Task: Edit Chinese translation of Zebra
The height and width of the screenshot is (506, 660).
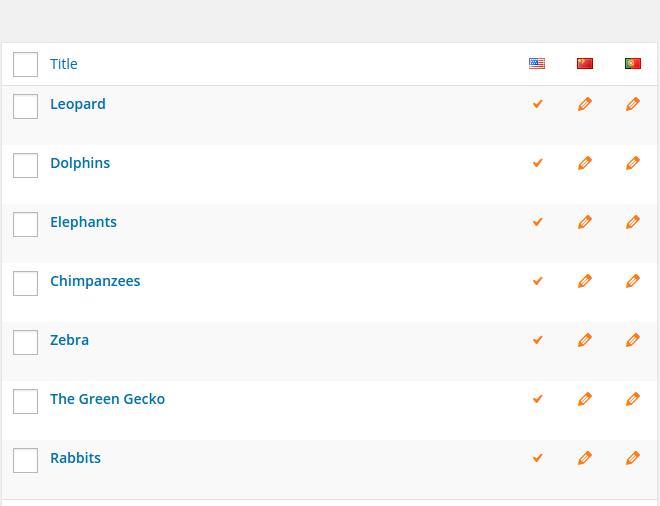Action: pyautogui.click(x=585, y=340)
